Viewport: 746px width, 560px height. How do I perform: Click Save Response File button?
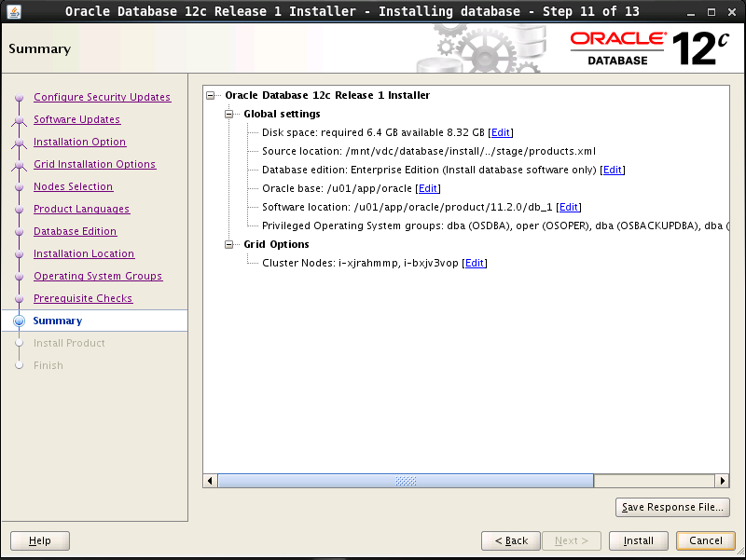click(x=672, y=507)
